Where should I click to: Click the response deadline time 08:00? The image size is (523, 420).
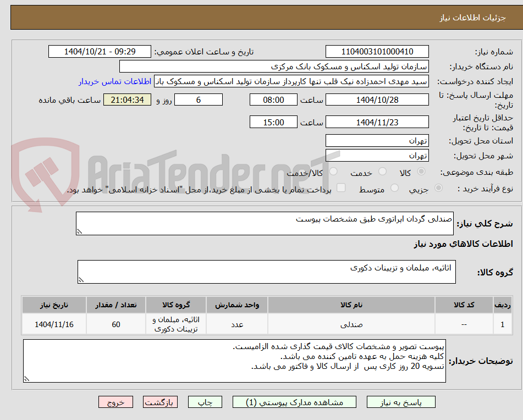[273, 100]
